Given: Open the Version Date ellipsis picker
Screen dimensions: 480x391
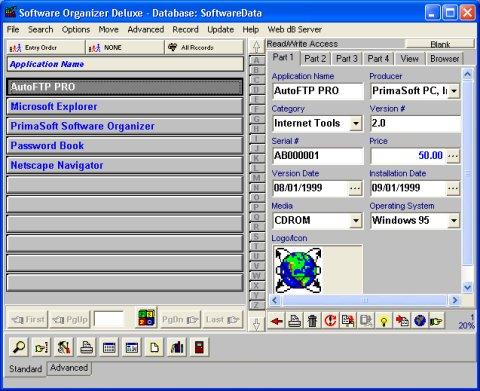Looking at the screenshot, I should pyautogui.click(x=355, y=189).
